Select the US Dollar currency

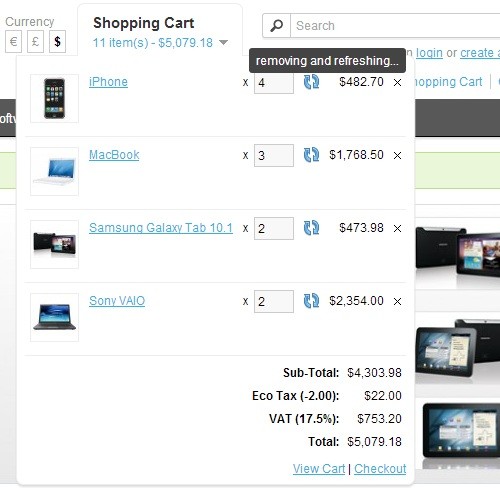pos(57,42)
